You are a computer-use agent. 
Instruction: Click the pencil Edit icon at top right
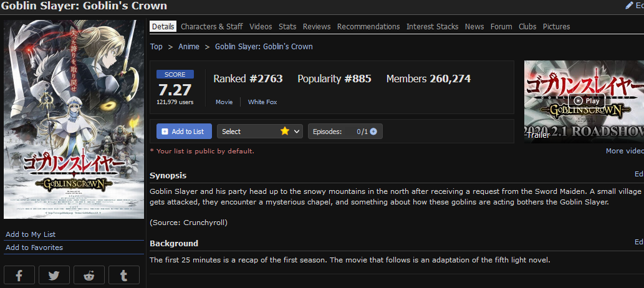629,6
